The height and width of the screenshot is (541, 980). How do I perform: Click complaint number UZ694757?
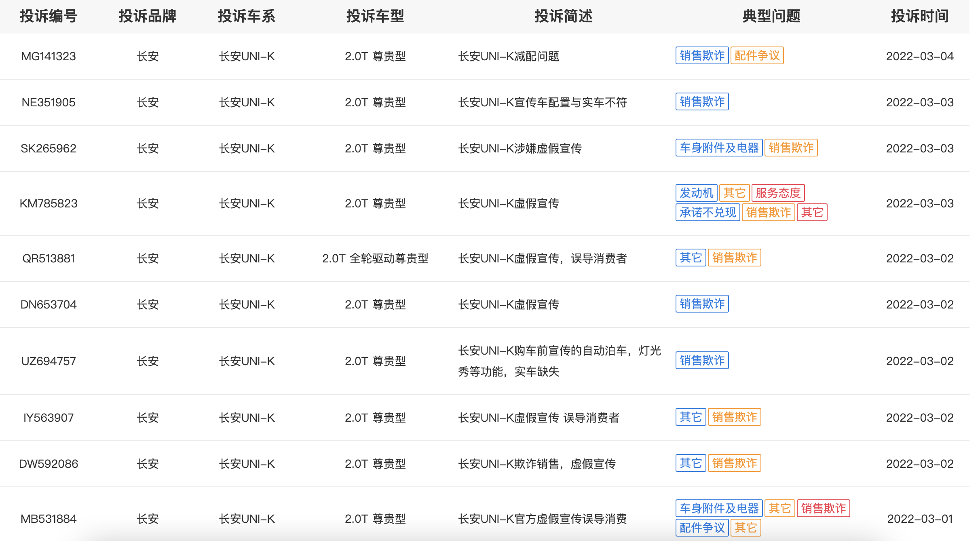pos(49,361)
